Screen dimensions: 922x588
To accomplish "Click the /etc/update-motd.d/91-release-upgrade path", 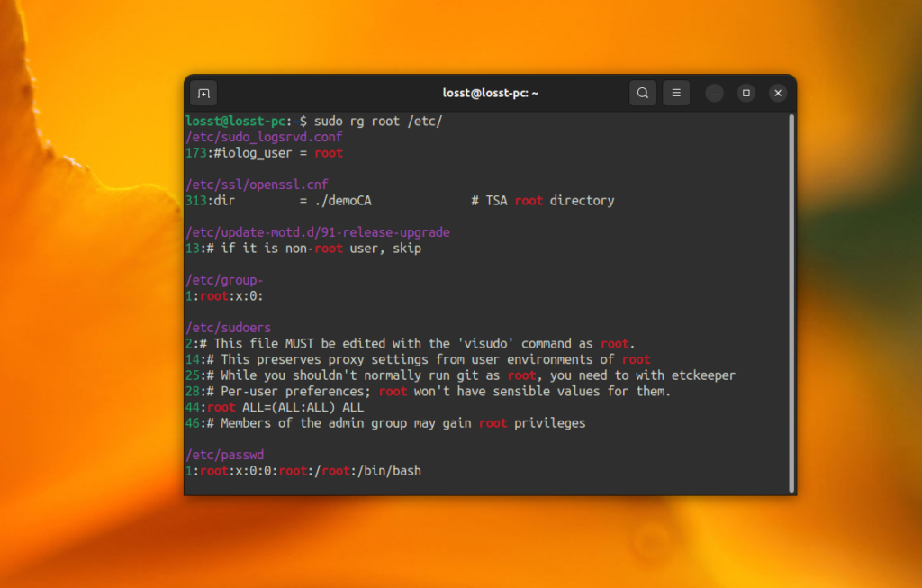I will [317, 232].
